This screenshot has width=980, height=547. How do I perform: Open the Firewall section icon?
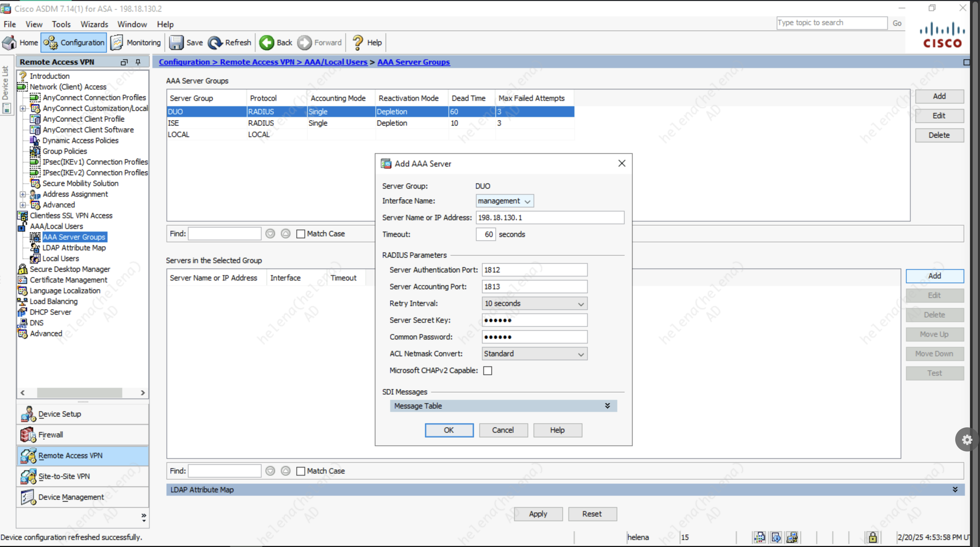[x=28, y=435]
